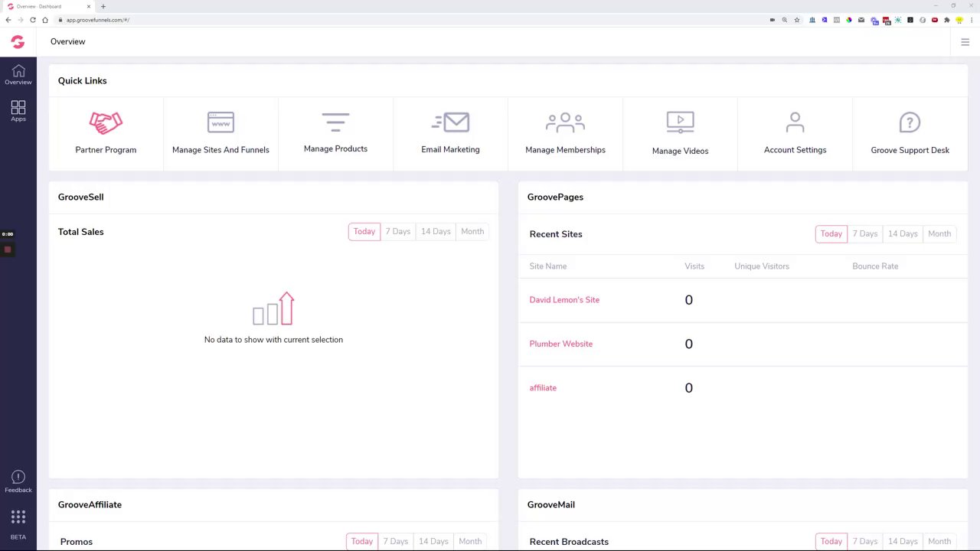Screen dimensions: 980x551
Task: Click the browser reload button
Action: (33, 20)
